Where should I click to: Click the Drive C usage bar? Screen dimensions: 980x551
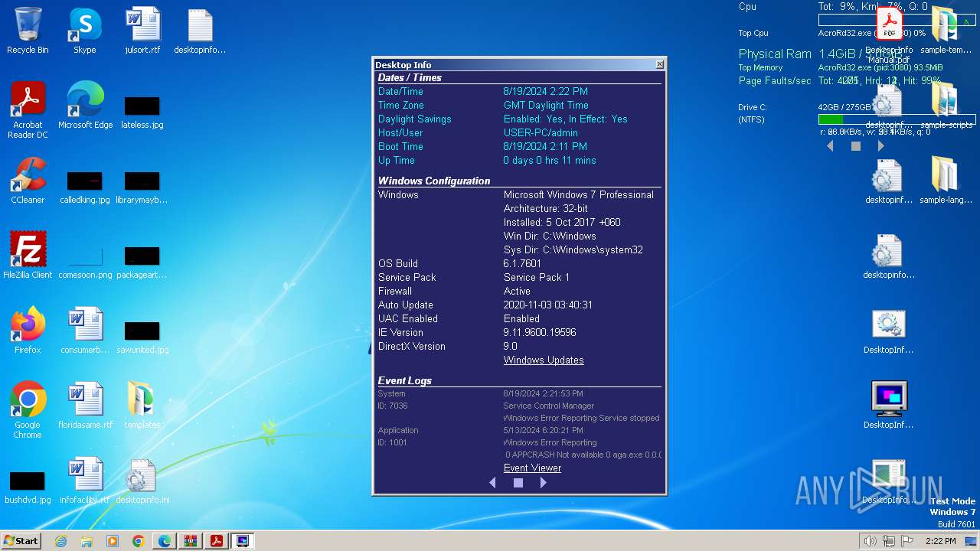(x=897, y=119)
